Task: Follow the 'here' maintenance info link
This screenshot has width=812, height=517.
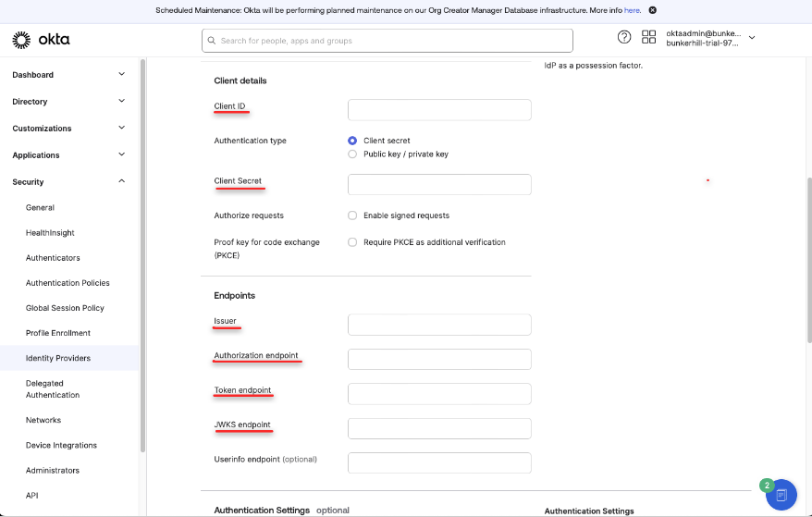Action: click(x=632, y=10)
